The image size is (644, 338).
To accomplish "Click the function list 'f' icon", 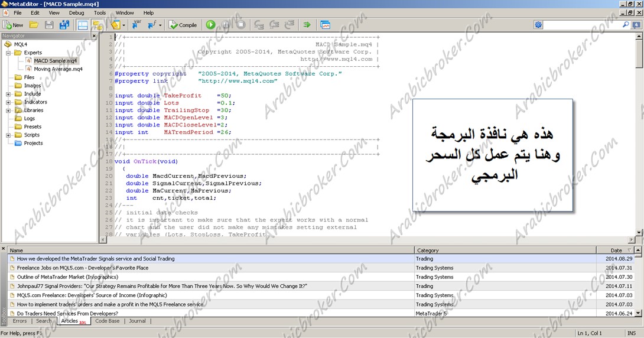I will point(152,25).
